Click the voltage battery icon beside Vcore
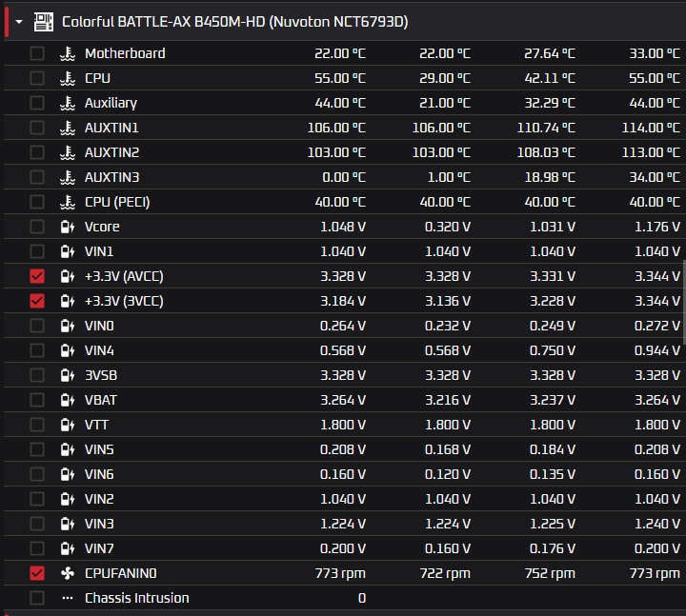The width and height of the screenshot is (686, 616). [67, 227]
